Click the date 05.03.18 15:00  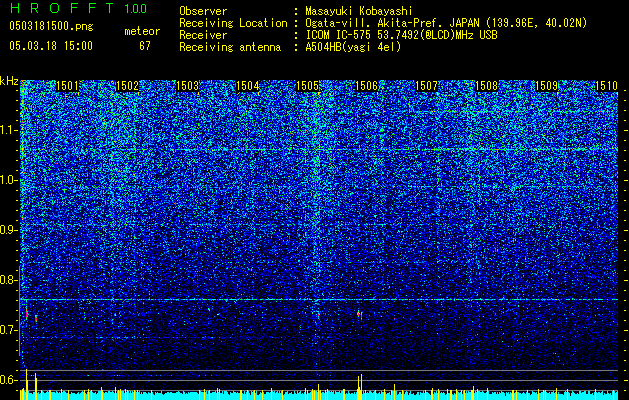[x=51, y=45]
